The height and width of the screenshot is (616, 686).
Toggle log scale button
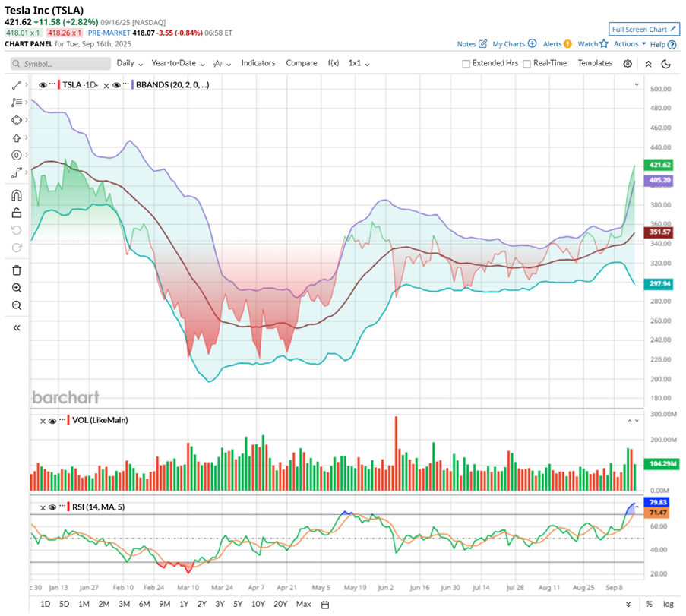(x=668, y=604)
